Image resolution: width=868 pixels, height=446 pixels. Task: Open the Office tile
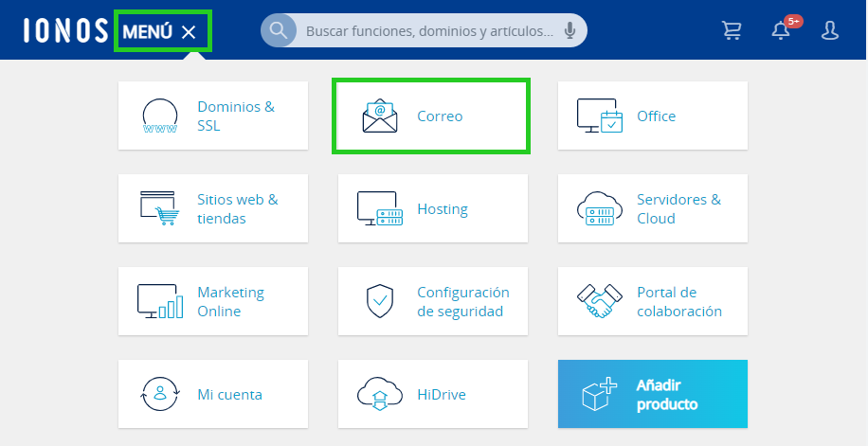(653, 116)
